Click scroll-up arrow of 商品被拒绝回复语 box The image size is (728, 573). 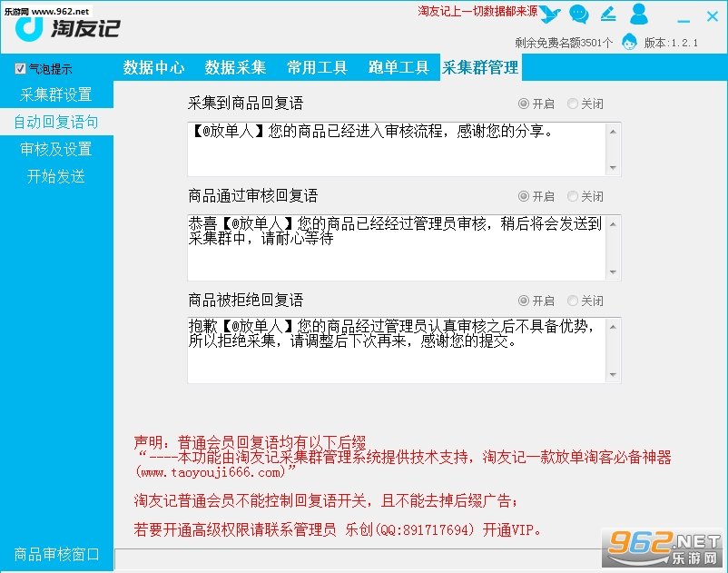(x=613, y=327)
